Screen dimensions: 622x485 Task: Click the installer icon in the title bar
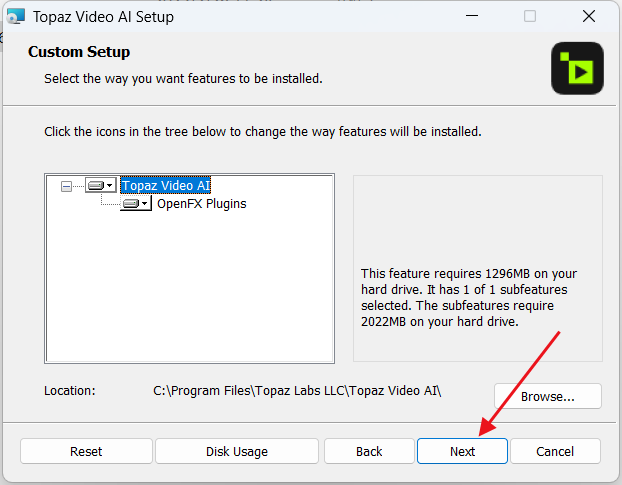pyautogui.click(x=16, y=16)
